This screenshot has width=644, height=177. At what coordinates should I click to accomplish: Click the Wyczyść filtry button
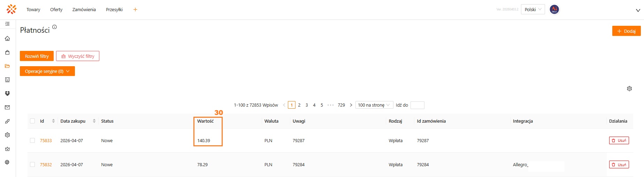click(78, 56)
